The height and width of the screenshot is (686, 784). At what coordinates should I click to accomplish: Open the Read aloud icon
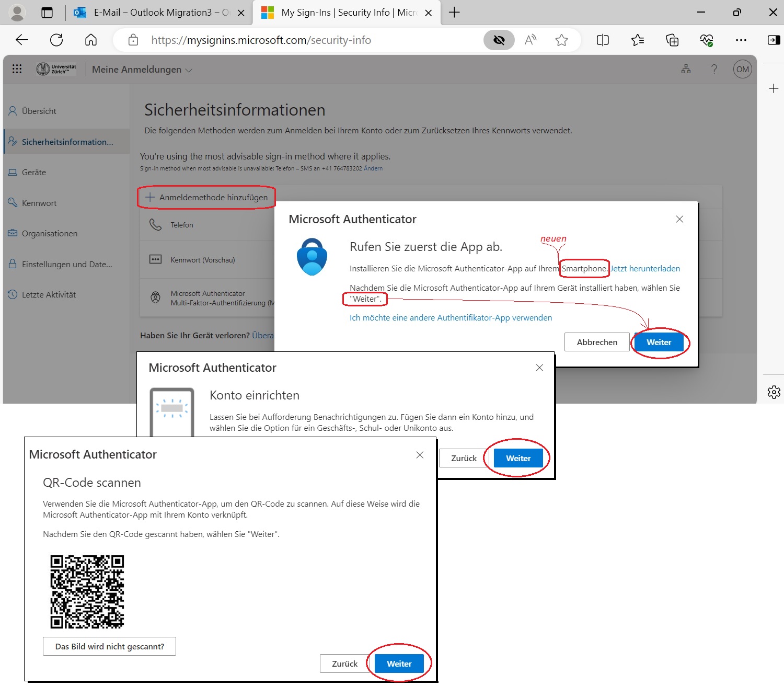coord(531,40)
